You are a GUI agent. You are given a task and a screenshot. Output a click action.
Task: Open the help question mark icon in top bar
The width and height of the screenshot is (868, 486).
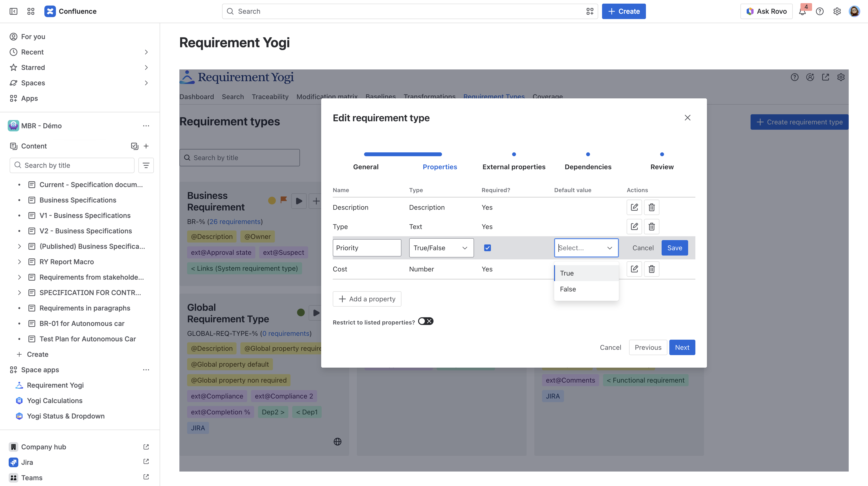[820, 12]
